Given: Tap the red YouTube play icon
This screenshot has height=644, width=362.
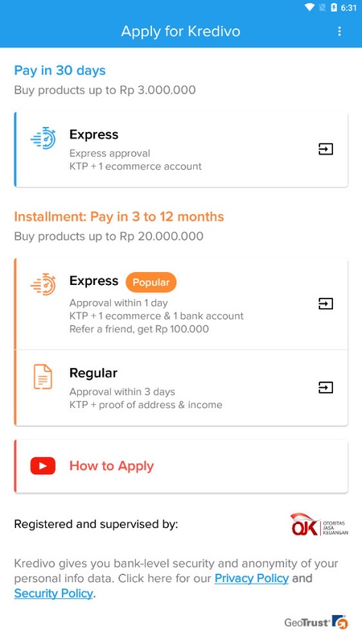Looking at the screenshot, I should (x=43, y=466).
